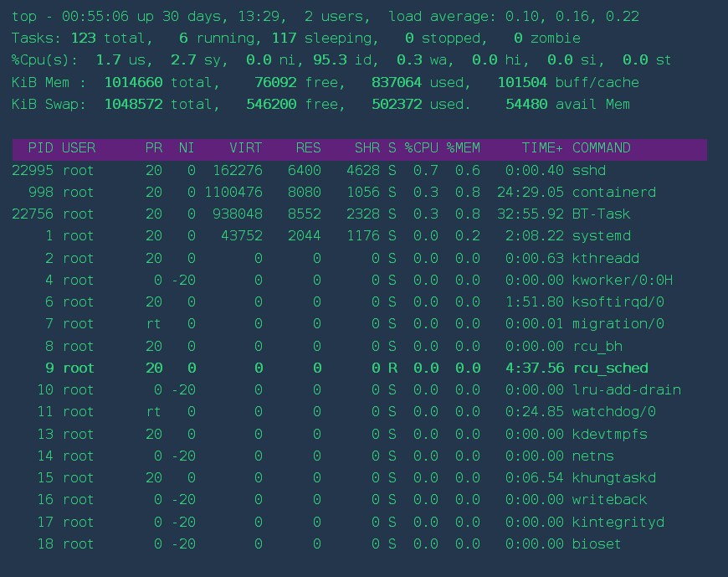Screen dimensions: 728x577
Task: Click the PID column header
Action: [40, 148]
